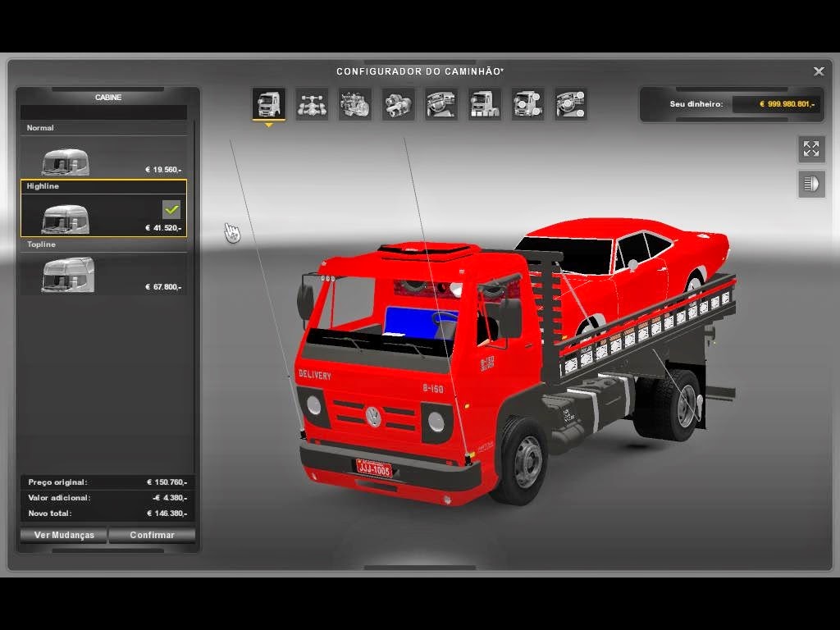Click the € 67.800 price

click(163, 286)
